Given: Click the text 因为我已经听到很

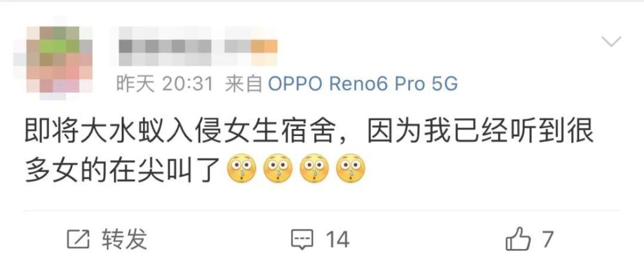Looking at the screenshot, I should 480,132.
